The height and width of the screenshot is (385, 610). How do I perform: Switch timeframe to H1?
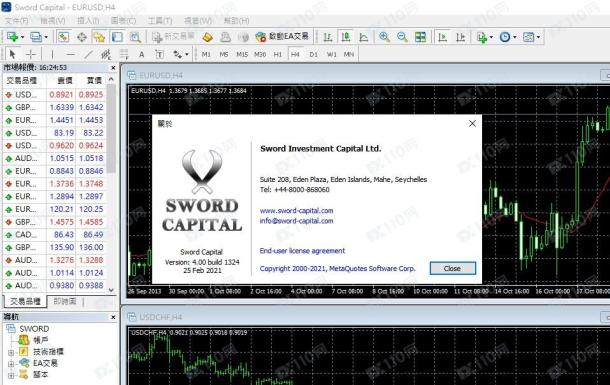point(277,54)
